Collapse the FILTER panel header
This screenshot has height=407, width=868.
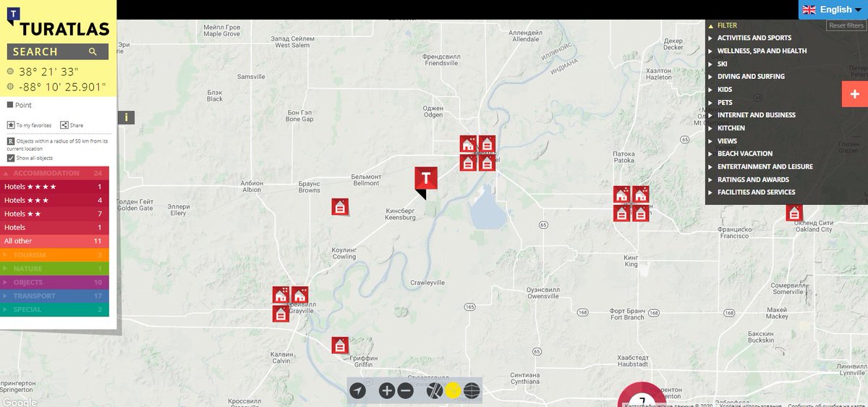point(727,25)
